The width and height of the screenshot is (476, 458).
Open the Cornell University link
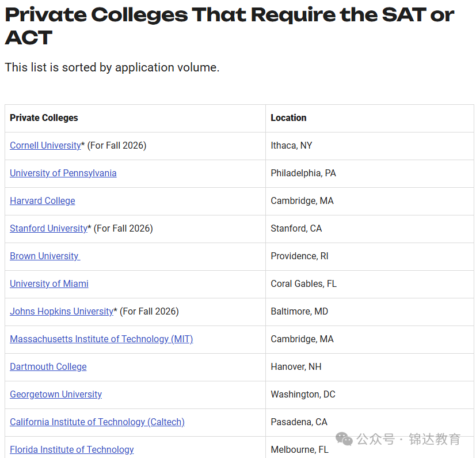click(x=45, y=146)
